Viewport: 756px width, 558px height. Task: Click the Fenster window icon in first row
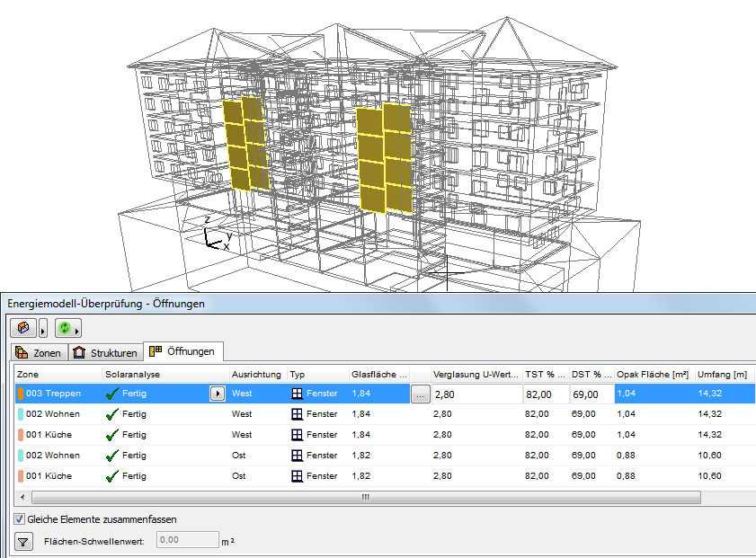(x=297, y=394)
